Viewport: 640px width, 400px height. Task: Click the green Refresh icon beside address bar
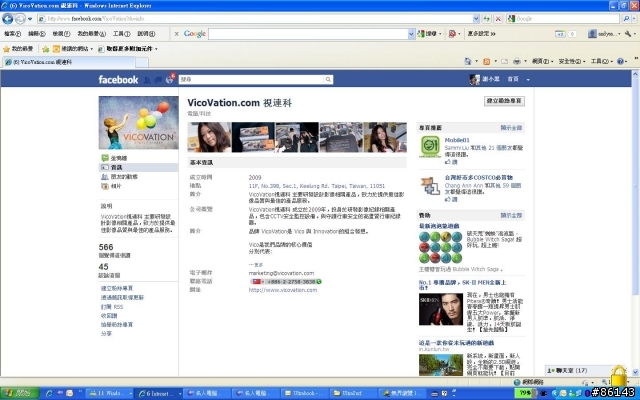487,18
